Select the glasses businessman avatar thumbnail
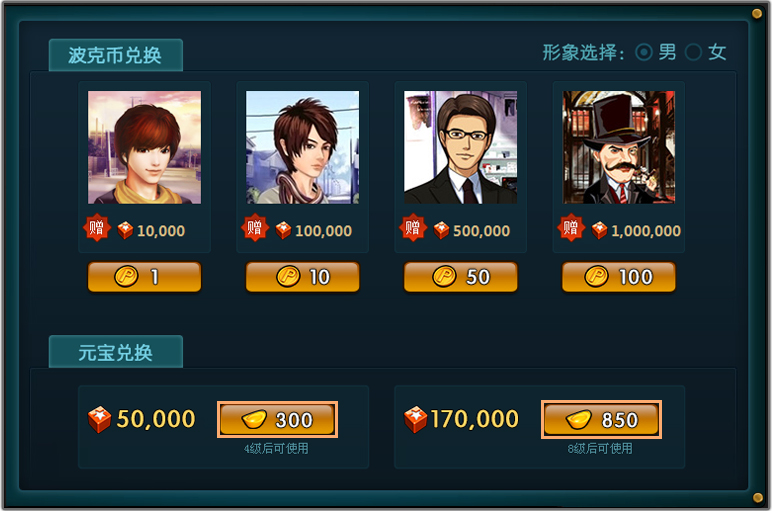Viewport: 773px width, 511px height. point(460,147)
